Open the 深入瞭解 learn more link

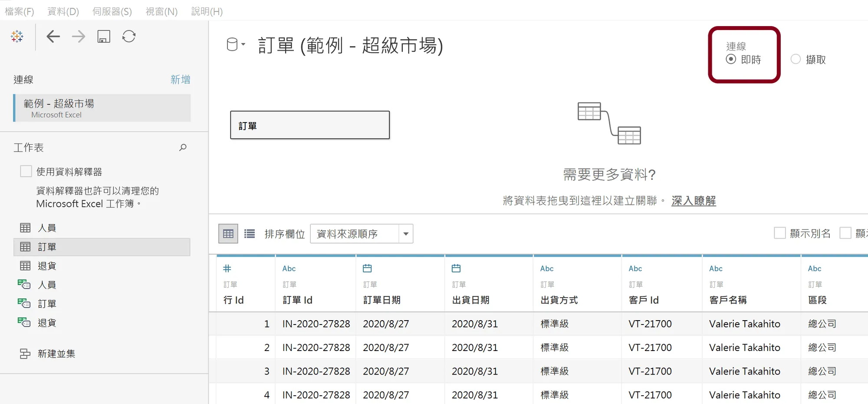pos(694,201)
